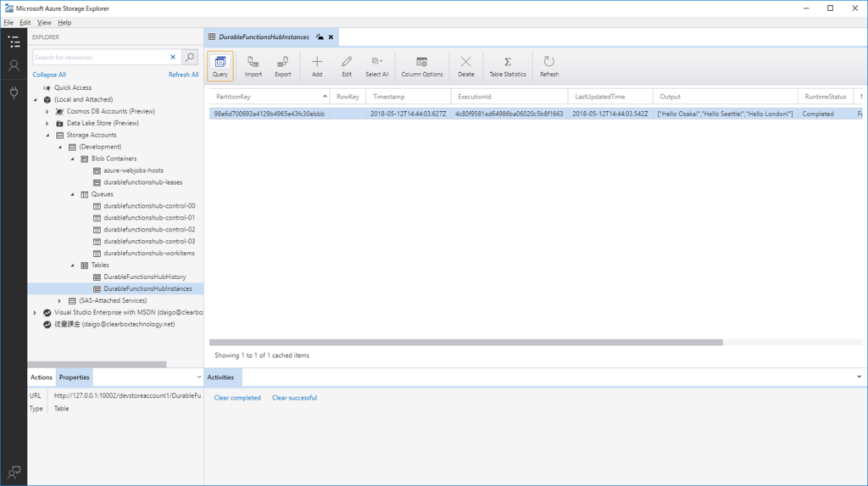The image size is (868, 486).
Task: Collapse the Properties panel with chevron
Action: point(198,377)
